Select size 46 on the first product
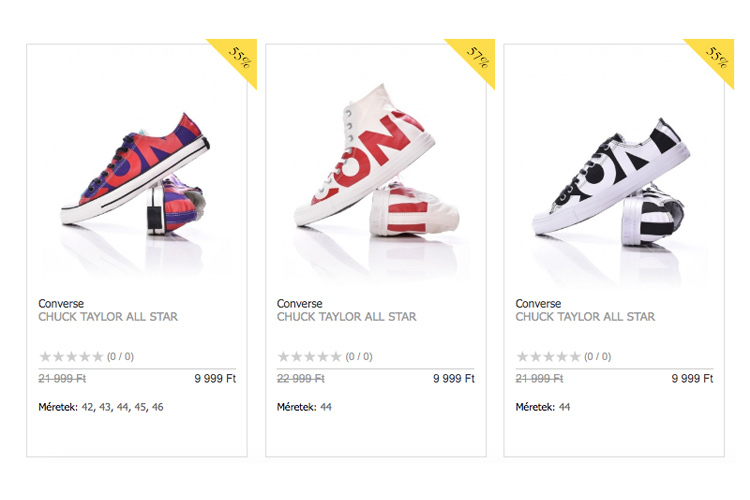 click(158, 407)
